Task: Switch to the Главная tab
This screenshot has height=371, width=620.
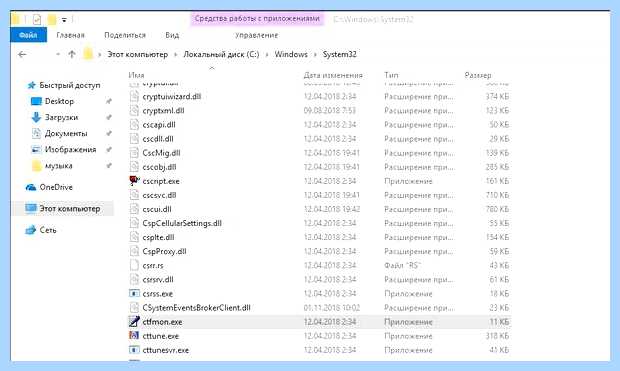Action: point(70,35)
